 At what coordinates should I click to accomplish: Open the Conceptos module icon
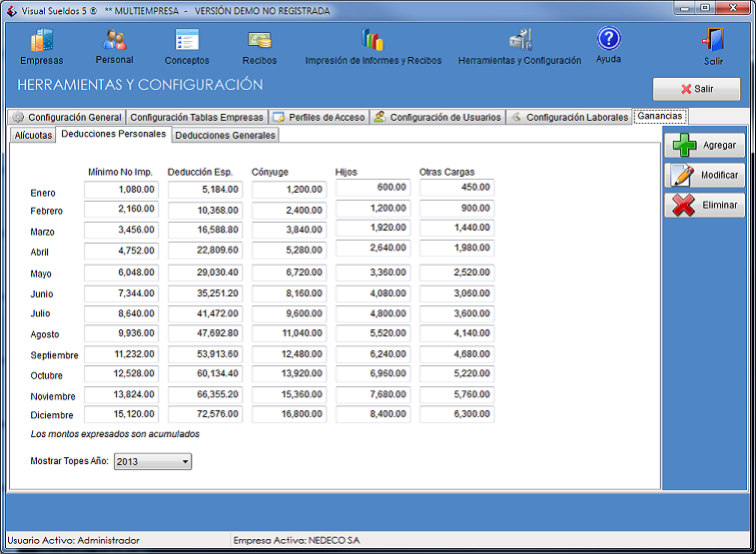187,40
